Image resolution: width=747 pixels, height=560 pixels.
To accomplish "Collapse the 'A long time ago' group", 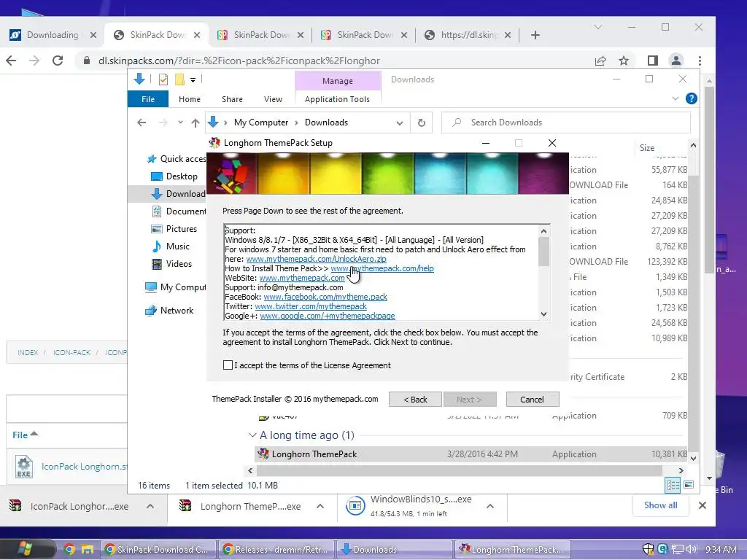I will pos(252,435).
